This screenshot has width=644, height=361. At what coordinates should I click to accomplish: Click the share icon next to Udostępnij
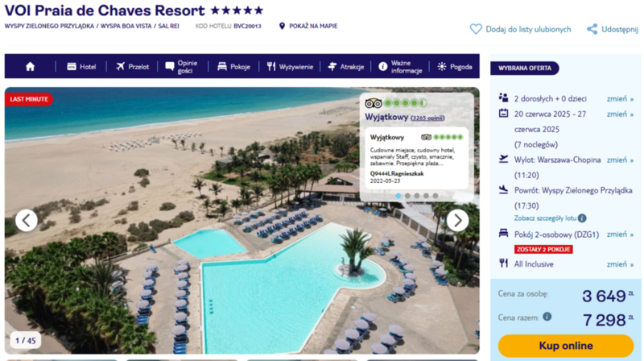[592, 29]
